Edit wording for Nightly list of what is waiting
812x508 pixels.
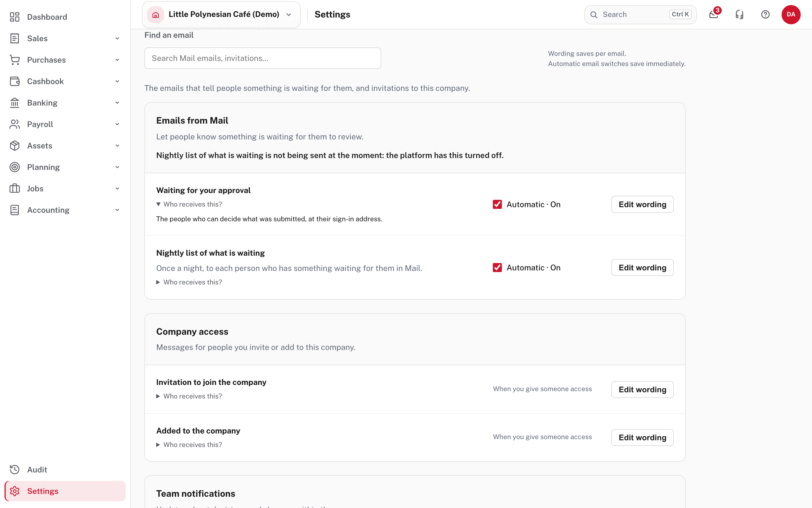pos(642,268)
